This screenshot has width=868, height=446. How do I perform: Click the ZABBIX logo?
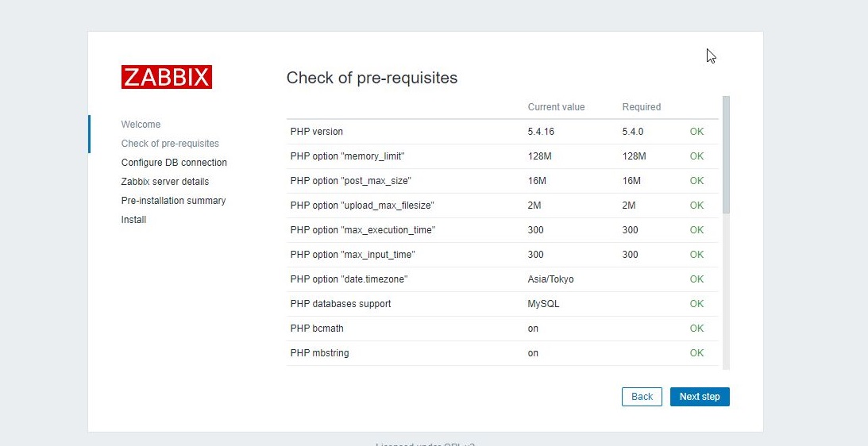167,77
